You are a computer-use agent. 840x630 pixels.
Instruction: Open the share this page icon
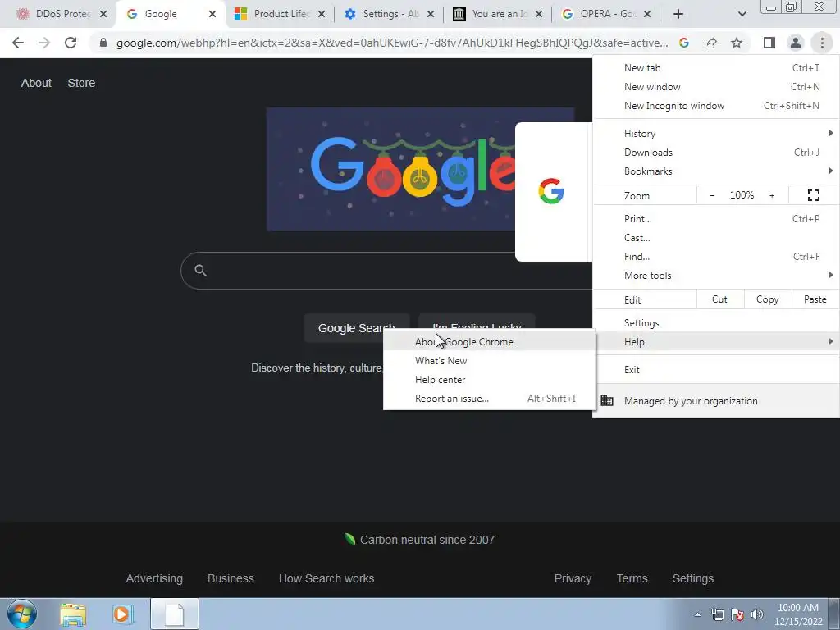click(710, 43)
